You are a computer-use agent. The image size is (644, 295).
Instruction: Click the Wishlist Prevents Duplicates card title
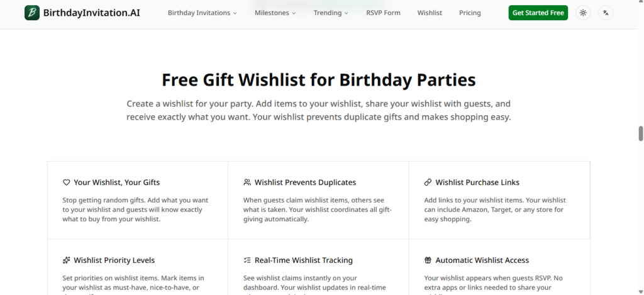click(x=305, y=182)
